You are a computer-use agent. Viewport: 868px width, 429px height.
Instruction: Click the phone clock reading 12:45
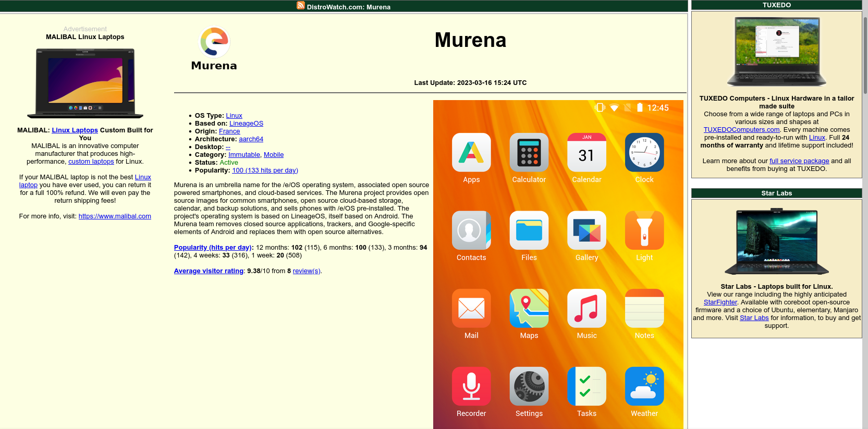(658, 108)
